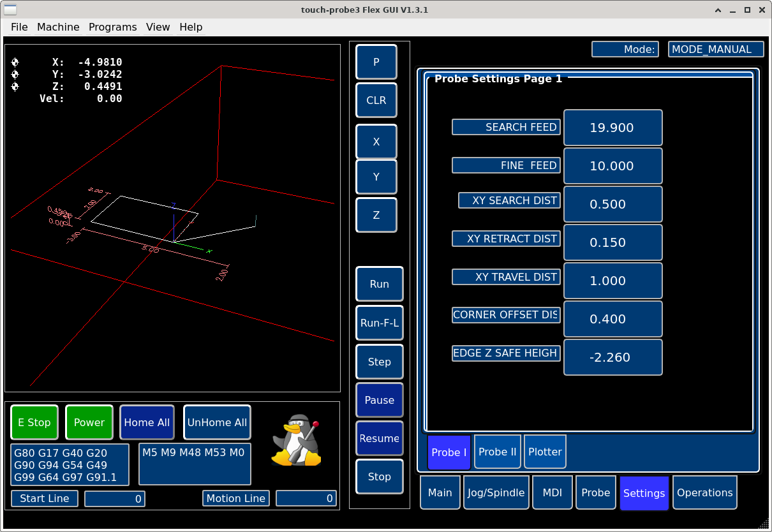
Task: Change the EDGE Z SAFE HEIGHT value
Action: [612, 357]
